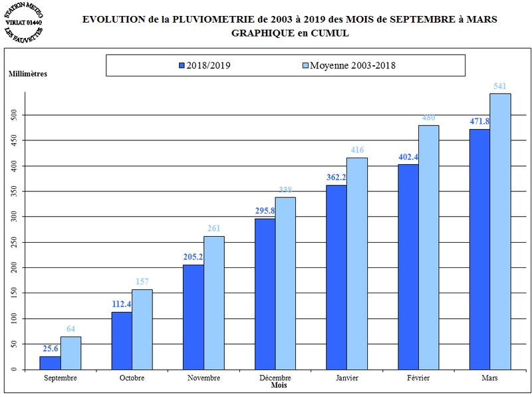Screen dimensions: 532x397
Task: Click the "Janvier" month label
Action: (x=347, y=378)
